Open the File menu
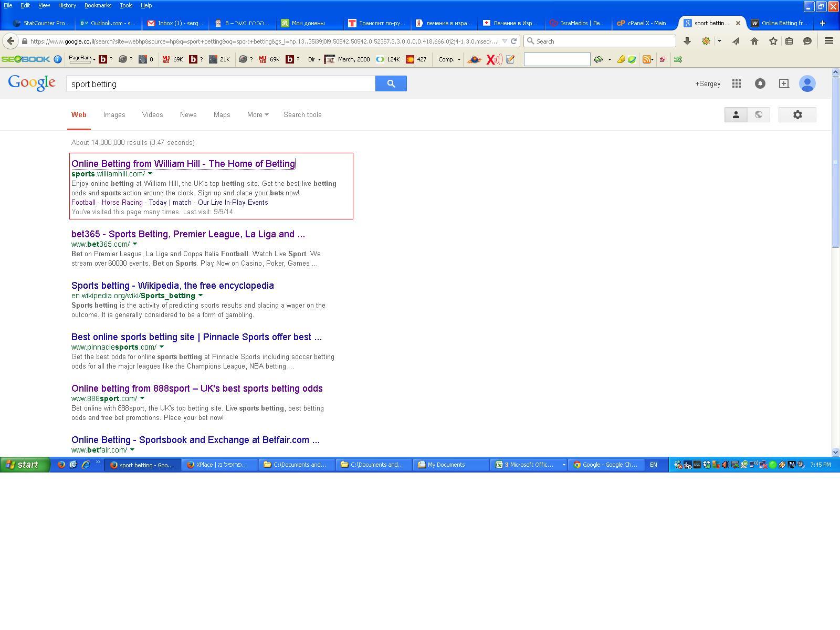 pos(8,5)
